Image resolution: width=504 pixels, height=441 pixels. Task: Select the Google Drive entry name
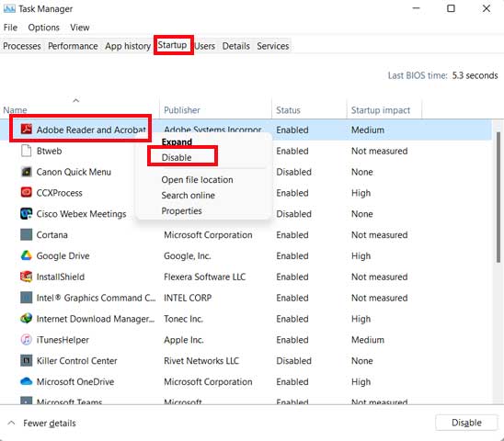click(63, 255)
